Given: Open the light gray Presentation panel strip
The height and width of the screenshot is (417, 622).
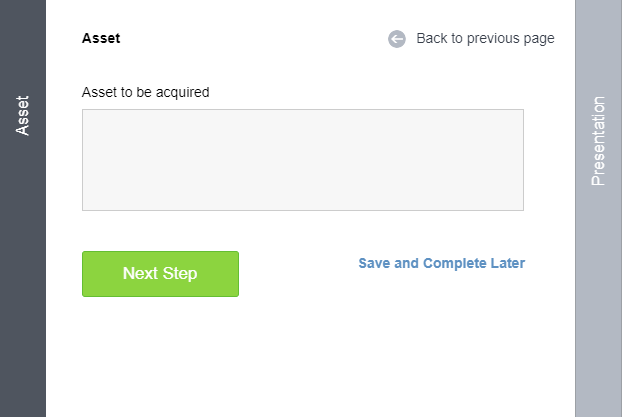Looking at the screenshot, I should [598, 208].
